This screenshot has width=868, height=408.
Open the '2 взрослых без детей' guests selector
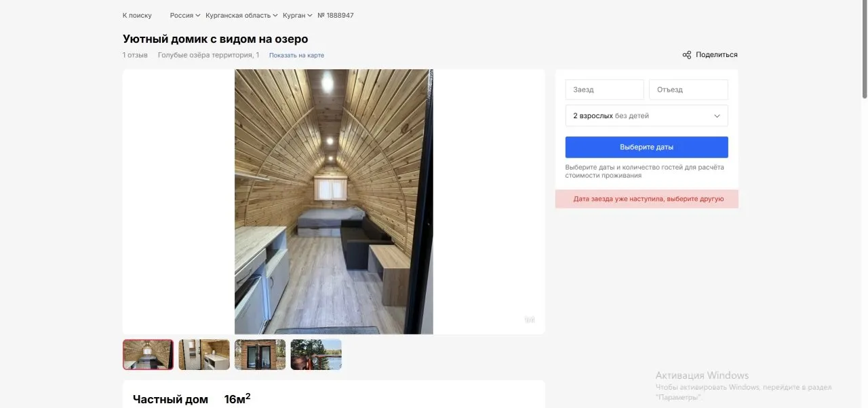tap(646, 116)
